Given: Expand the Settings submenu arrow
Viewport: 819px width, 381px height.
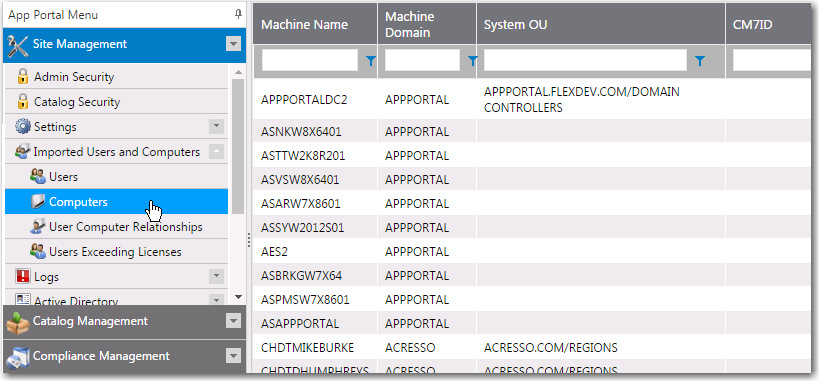Looking at the screenshot, I should pos(216,126).
